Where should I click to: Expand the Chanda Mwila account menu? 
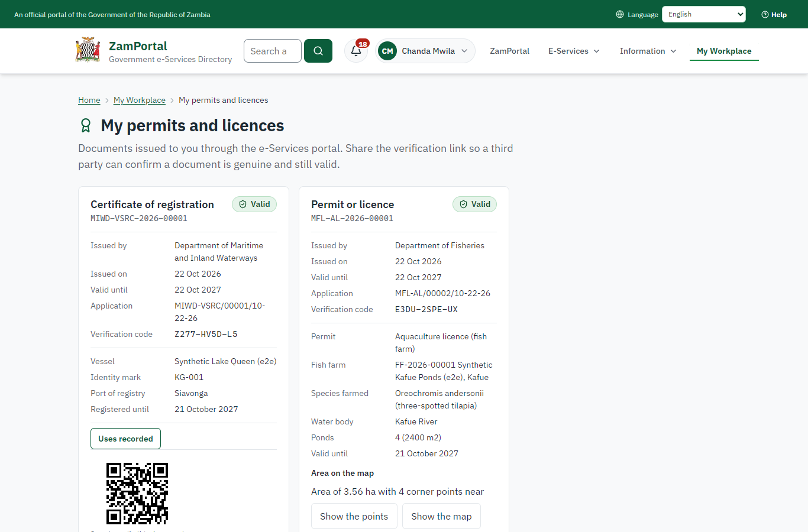tap(425, 51)
